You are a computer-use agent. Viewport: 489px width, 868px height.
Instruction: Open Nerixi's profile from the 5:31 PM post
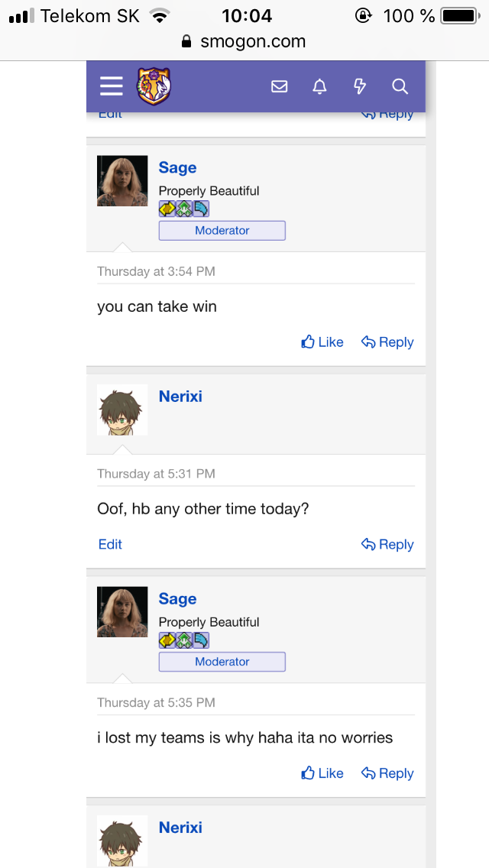(x=180, y=397)
